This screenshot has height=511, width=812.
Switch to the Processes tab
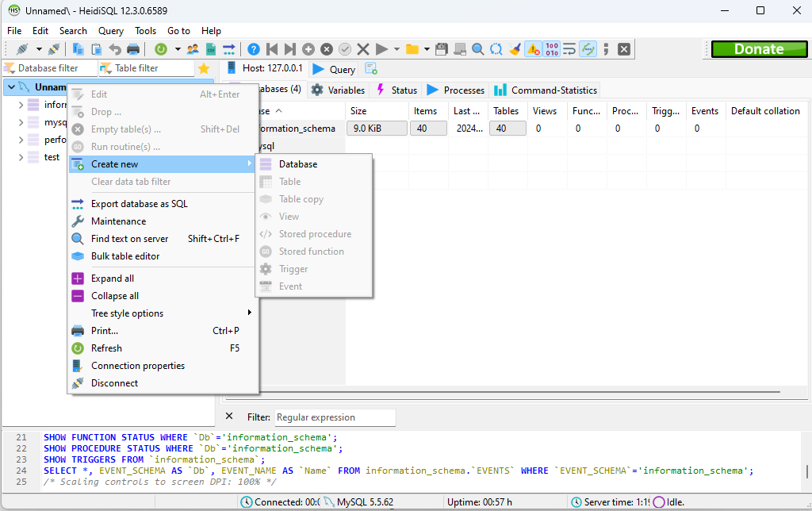point(456,90)
